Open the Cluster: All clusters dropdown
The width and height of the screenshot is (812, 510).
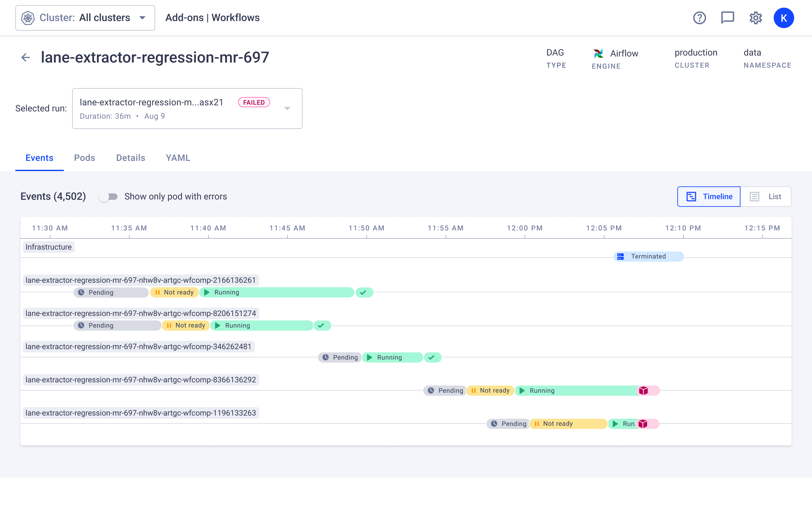(x=85, y=18)
